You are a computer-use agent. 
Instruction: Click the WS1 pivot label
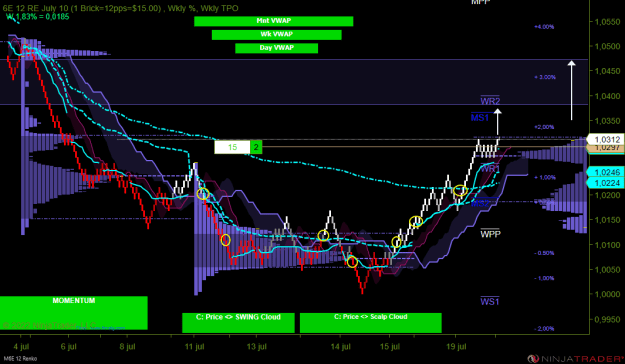pos(490,301)
